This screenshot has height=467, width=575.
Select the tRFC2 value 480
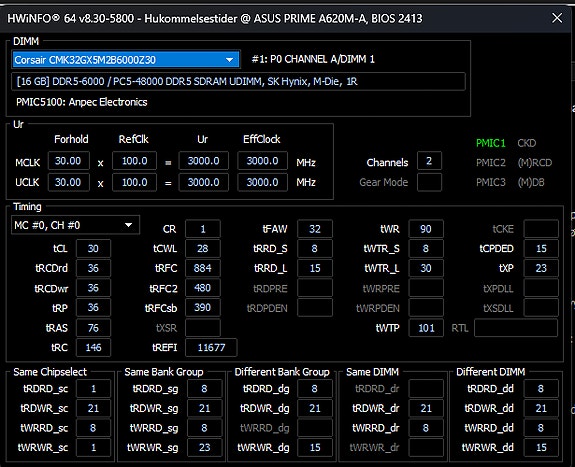pyautogui.click(x=203, y=288)
